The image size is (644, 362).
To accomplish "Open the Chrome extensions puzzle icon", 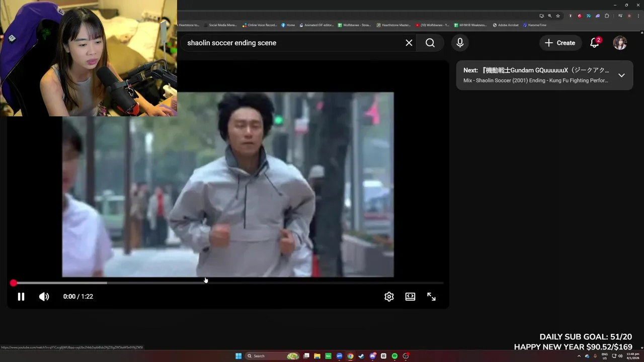I will tap(607, 16).
